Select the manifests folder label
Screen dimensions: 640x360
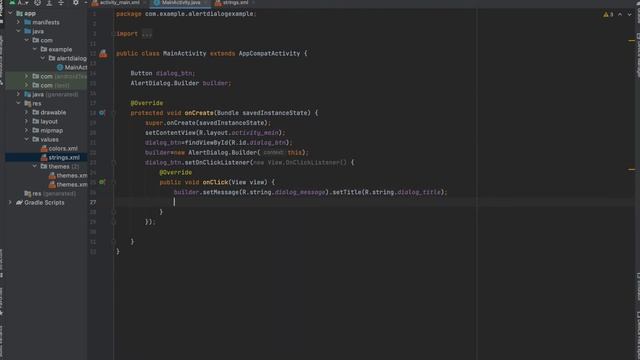click(46, 22)
